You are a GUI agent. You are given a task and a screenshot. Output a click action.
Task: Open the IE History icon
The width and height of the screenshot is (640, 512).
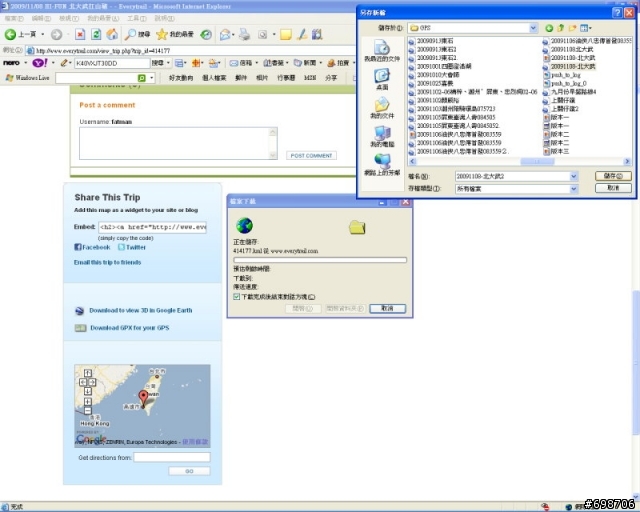coord(206,35)
